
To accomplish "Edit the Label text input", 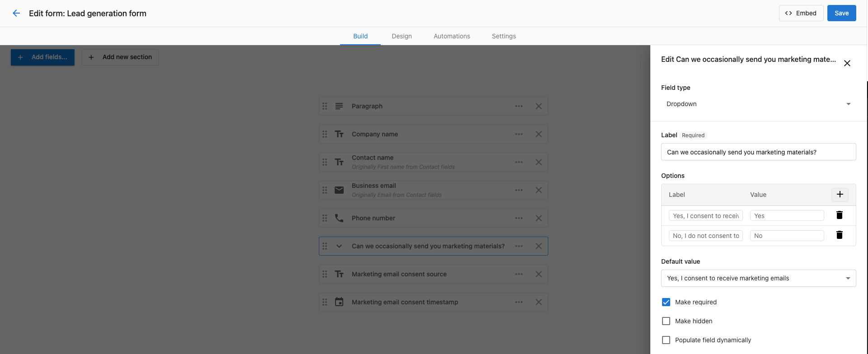I will point(759,152).
